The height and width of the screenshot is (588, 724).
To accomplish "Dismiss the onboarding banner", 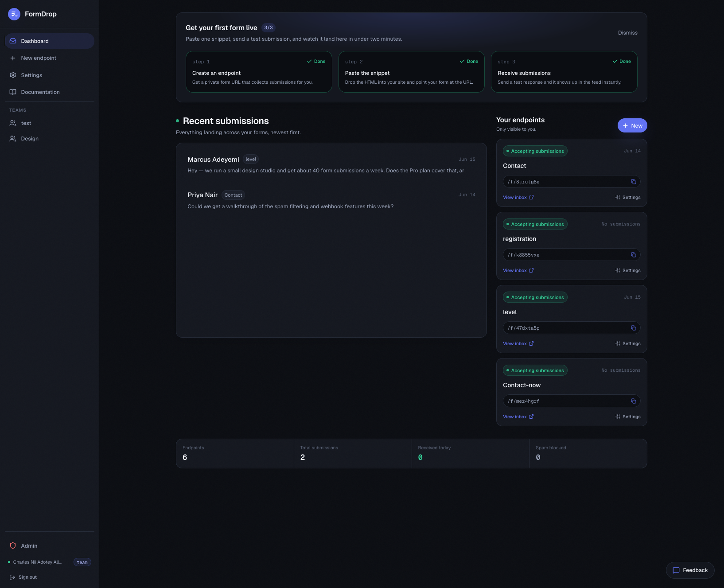I will click(628, 33).
